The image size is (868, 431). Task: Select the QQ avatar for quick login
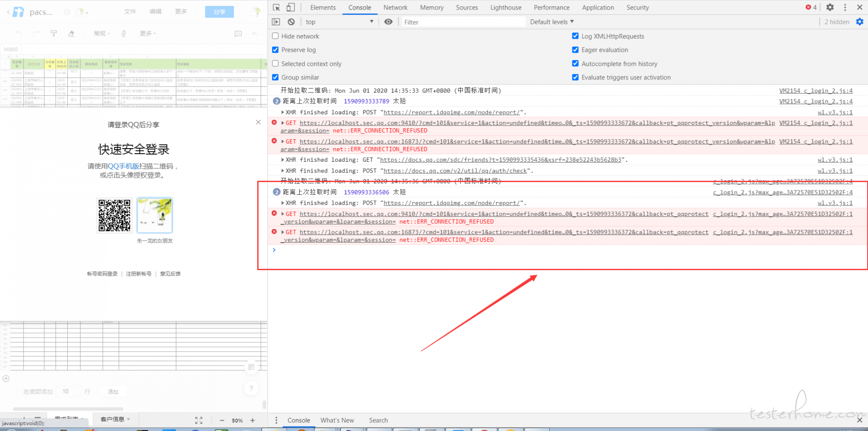[x=155, y=215]
